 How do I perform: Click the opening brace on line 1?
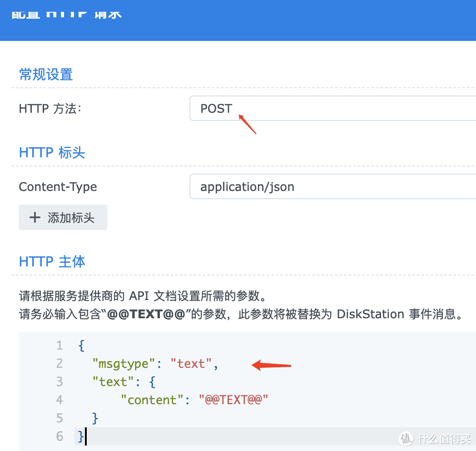point(81,346)
